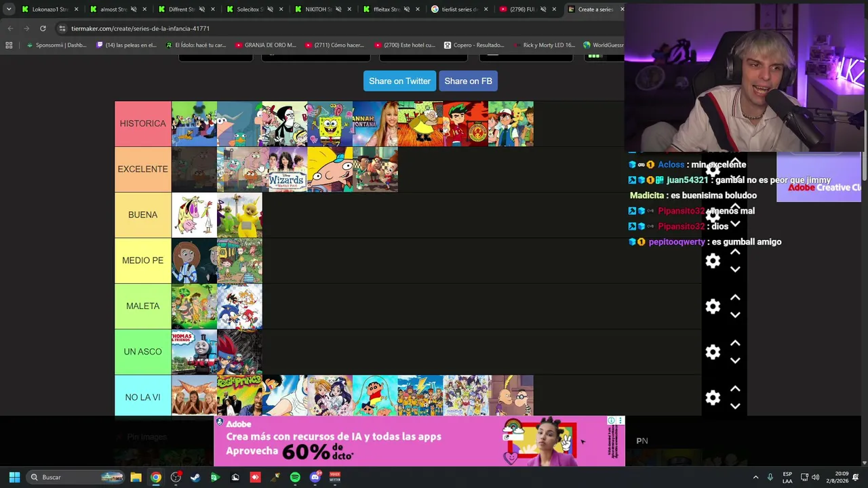Image resolution: width=868 pixels, height=488 pixels.
Task: Move the NO LA VI tier down with its arrow
Action: pos(735,406)
